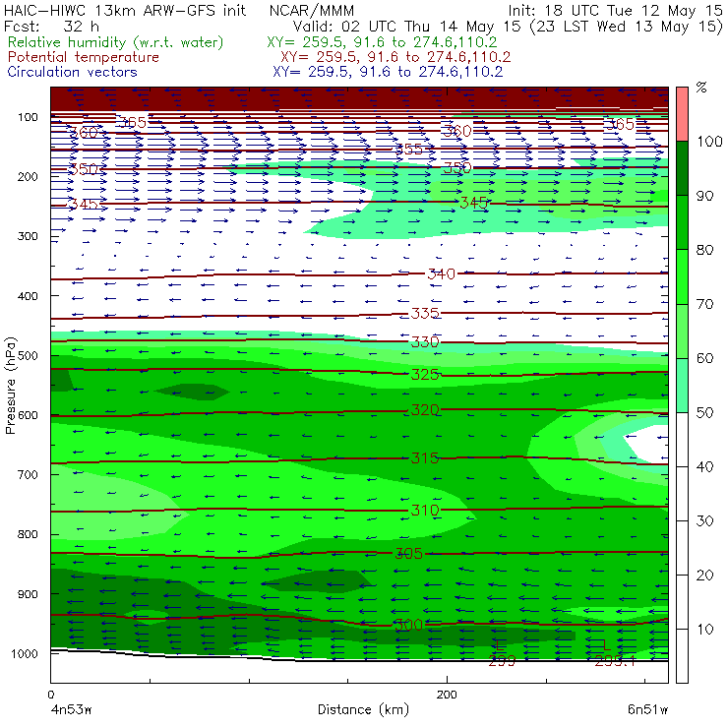Click the '299.1' low marker value
Viewport: 728px width, 728px height.
coord(615,661)
